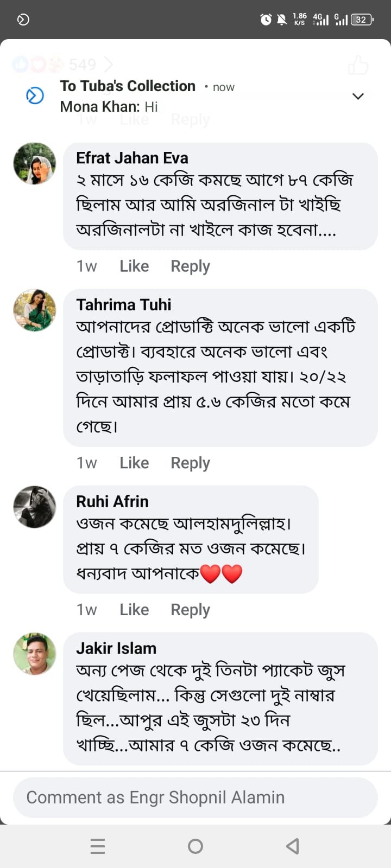Open Ruhi Afrin's profile picture

(x=35, y=507)
